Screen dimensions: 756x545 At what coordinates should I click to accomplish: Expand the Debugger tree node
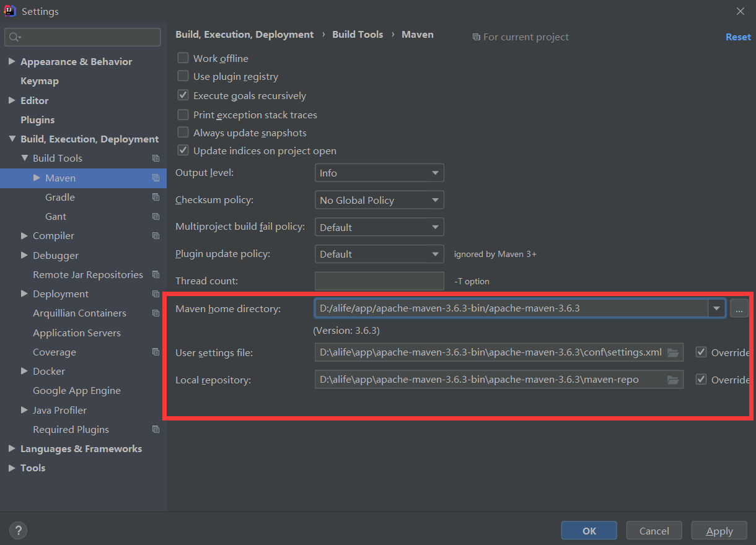(x=24, y=255)
